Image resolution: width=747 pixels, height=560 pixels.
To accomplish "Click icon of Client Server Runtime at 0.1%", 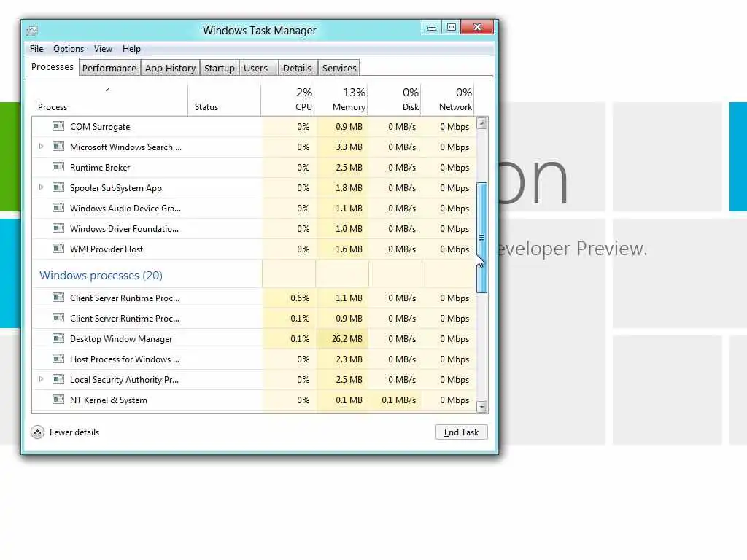I will [x=58, y=318].
